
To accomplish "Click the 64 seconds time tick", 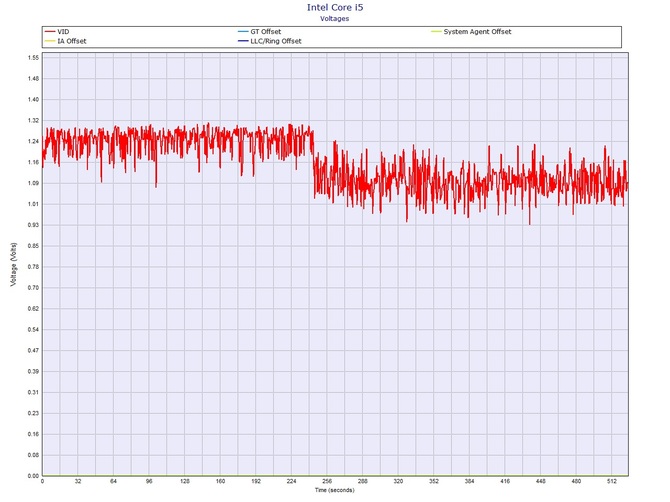I will tap(113, 481).
